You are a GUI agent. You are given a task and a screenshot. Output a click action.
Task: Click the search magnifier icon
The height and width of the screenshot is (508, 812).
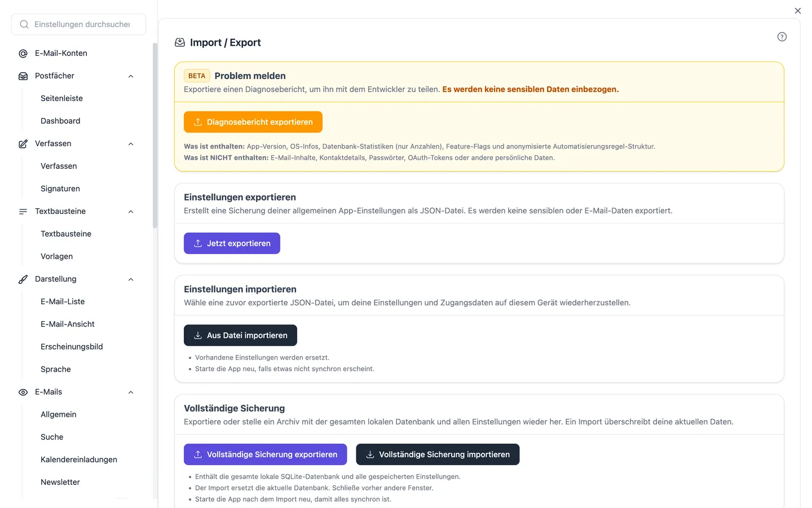(24, 24)
